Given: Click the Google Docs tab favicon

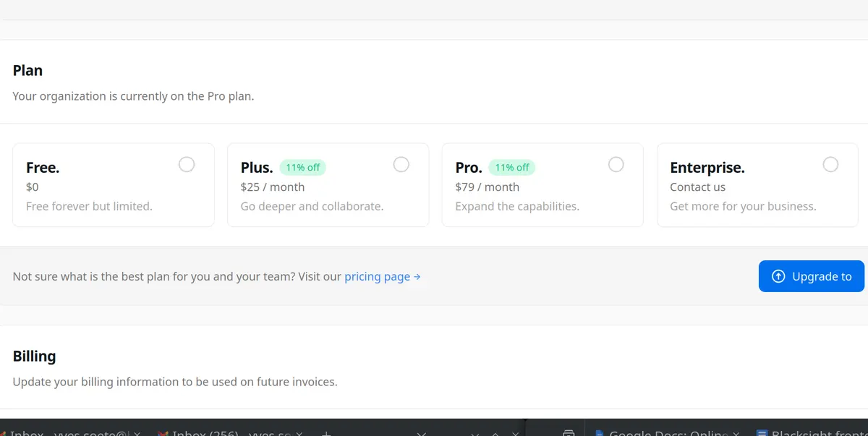Looking at the screenshot, I should click(600, 432).
